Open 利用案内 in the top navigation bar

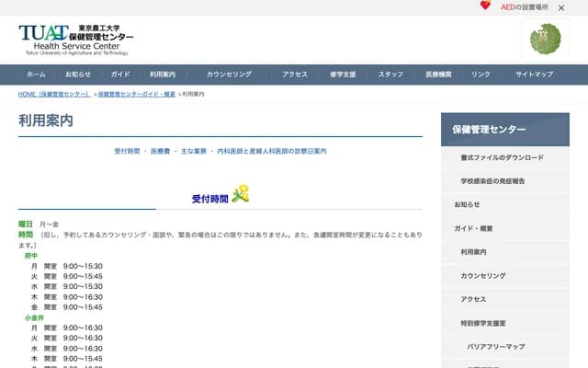[163, 75]
